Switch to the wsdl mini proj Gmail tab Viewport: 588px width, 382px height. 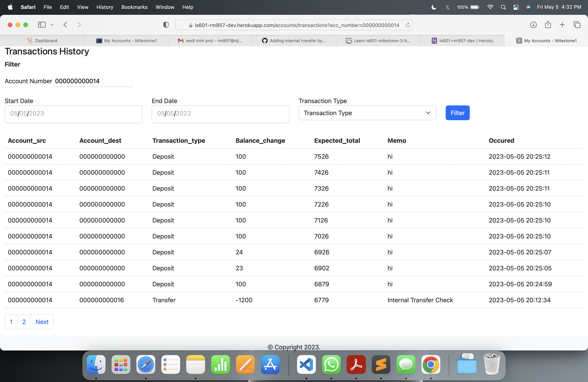[x=210, y=40]
